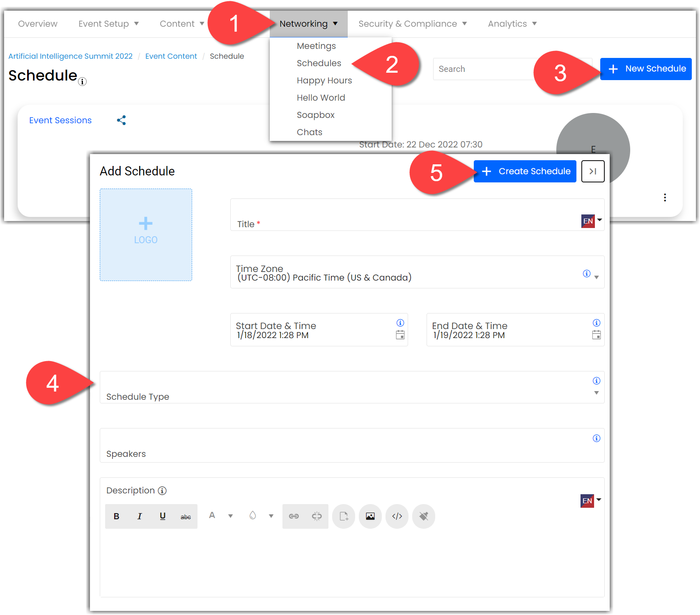Screen dimensions: 700x615
Task: Toggle bold formatting in Description editor
Action: [117, 516]
